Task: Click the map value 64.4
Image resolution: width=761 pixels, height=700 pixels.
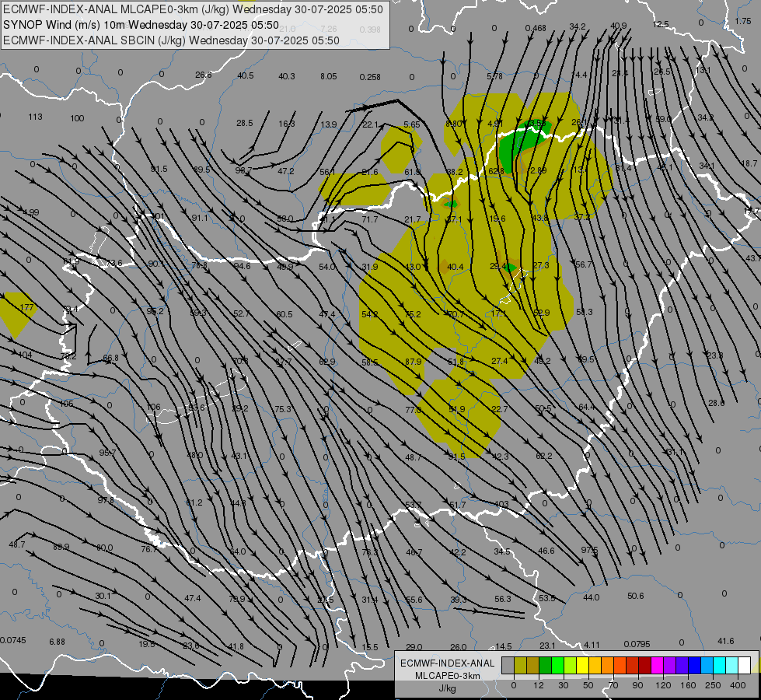Action: [x=586, y=407]
